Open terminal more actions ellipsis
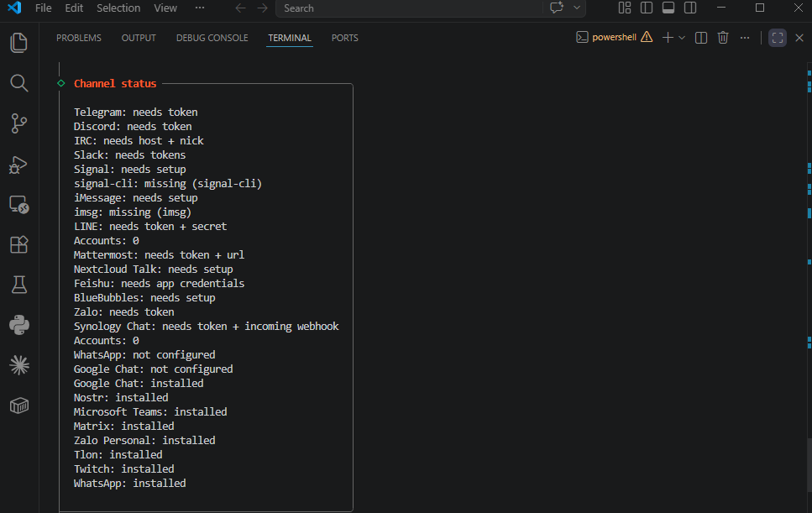Screen dimensions: 812x513 click(x=745, y=37)
